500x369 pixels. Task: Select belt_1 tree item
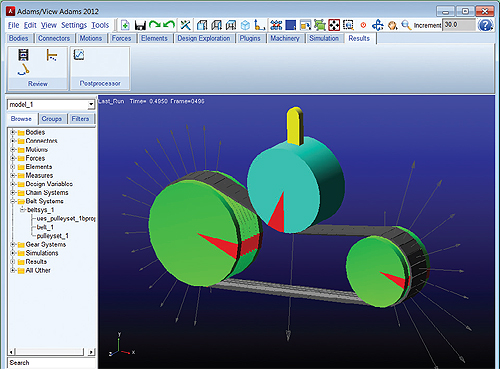(x=45, y=227)
